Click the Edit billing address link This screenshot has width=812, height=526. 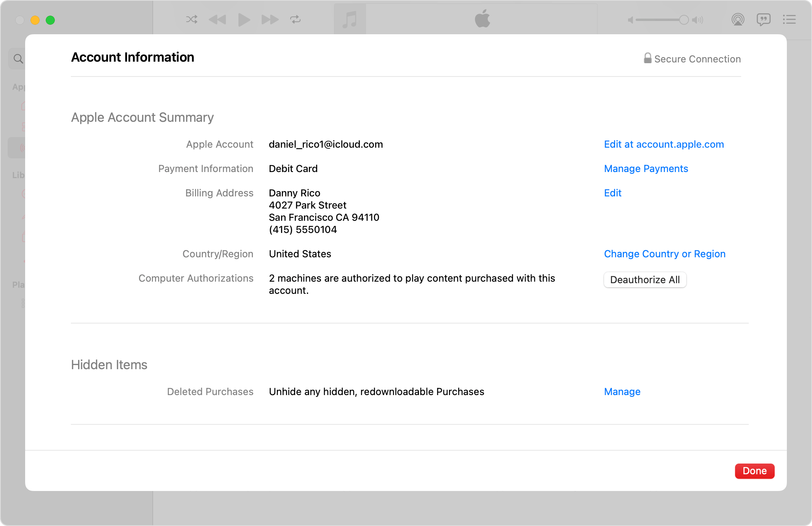point(612,192)
